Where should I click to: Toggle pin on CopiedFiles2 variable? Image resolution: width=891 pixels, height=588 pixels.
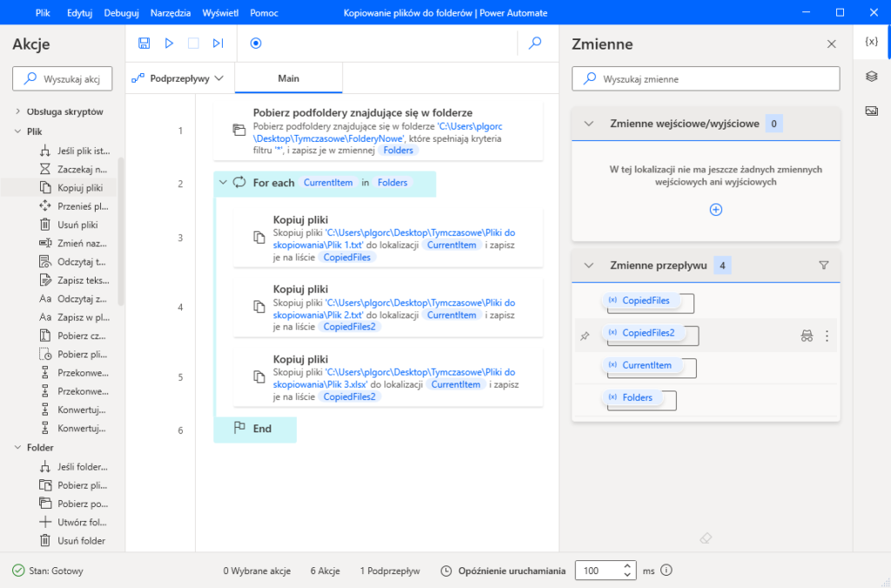point(585,336)
